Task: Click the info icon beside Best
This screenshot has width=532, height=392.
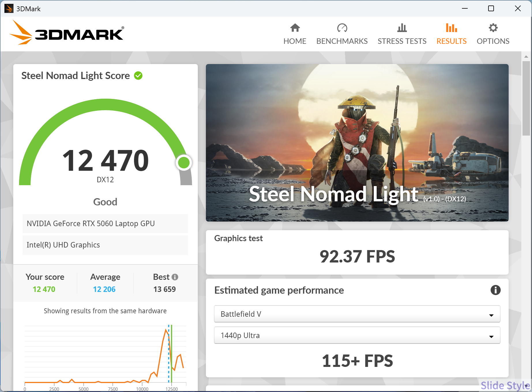Action: [175, 277]
